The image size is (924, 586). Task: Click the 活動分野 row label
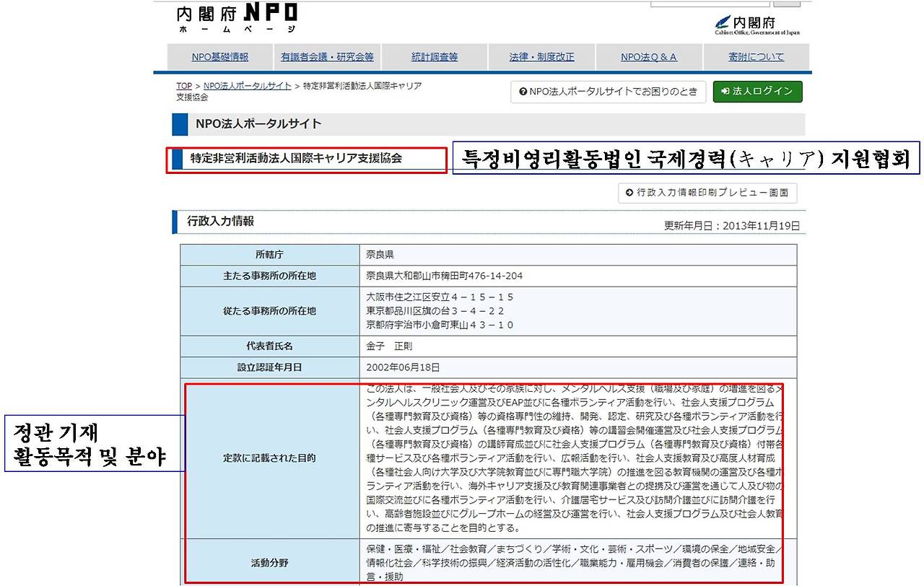click(x=270, y=562)
